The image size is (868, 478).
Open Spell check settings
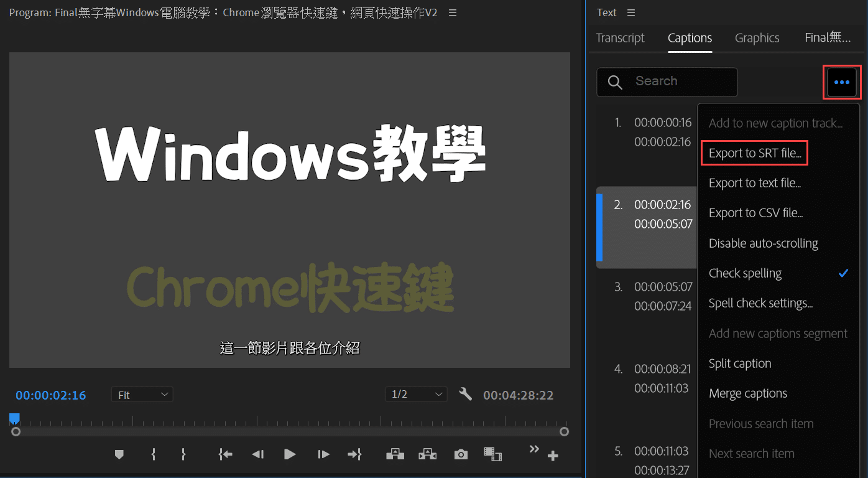point(761,303)
